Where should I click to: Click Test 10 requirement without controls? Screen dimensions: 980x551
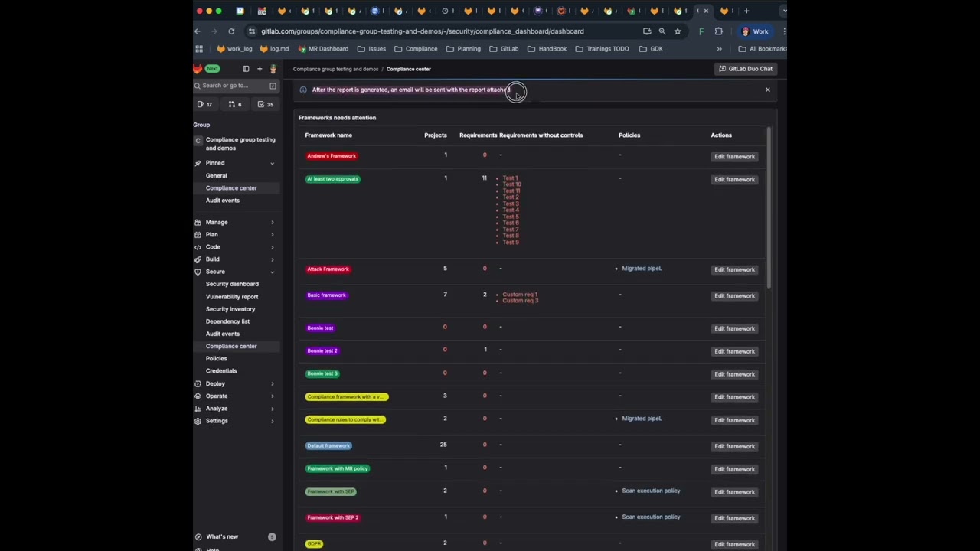(511, 184)
